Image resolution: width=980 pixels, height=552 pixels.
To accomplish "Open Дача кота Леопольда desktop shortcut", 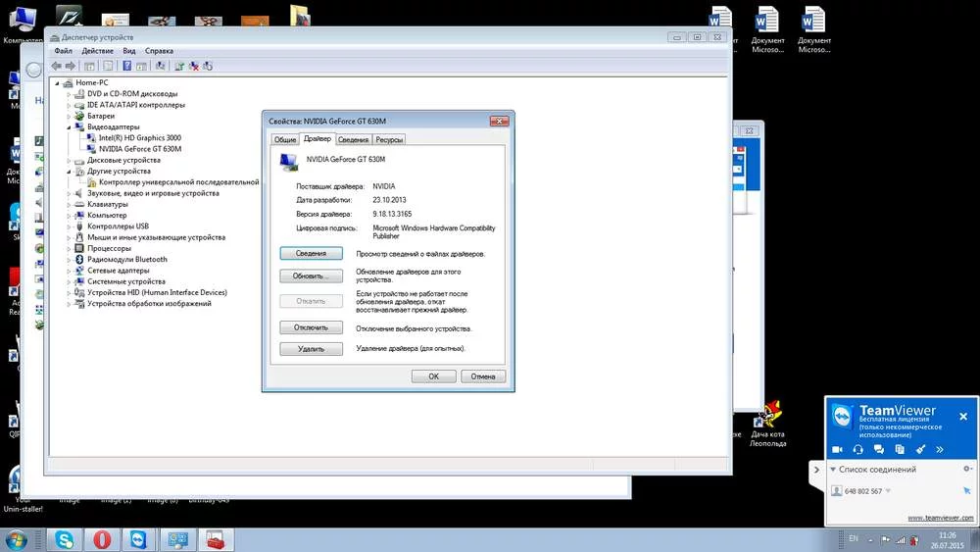I will [768, 423].
